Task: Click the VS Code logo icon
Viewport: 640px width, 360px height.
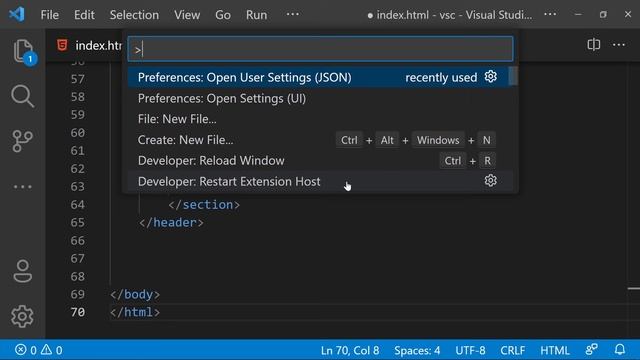Action: click(x=17, y=15)
